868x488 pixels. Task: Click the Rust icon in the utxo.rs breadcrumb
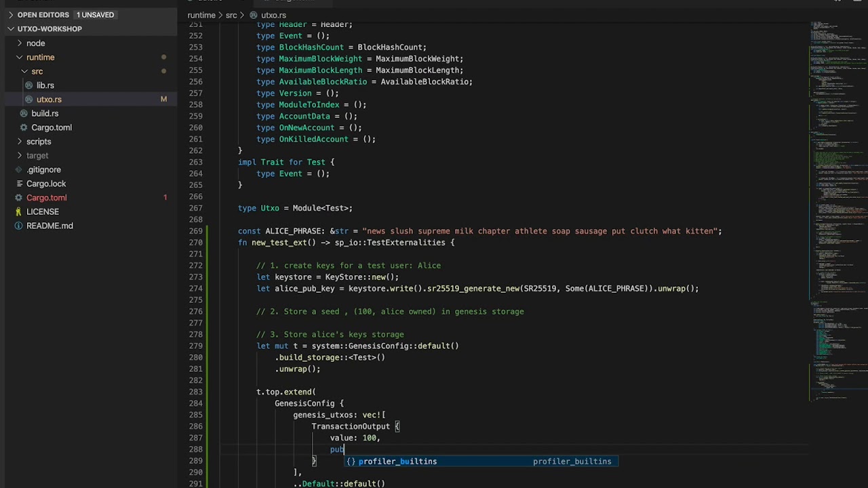point(254,15)
